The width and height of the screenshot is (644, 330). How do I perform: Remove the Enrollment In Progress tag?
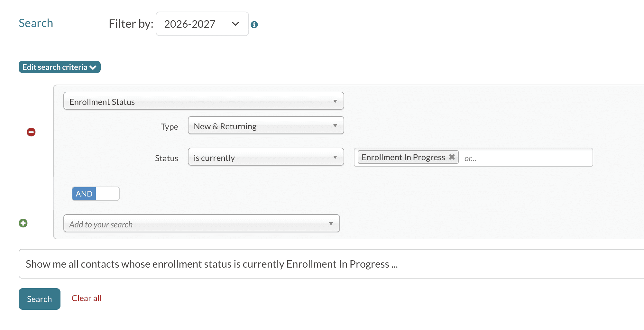(452, 157)
